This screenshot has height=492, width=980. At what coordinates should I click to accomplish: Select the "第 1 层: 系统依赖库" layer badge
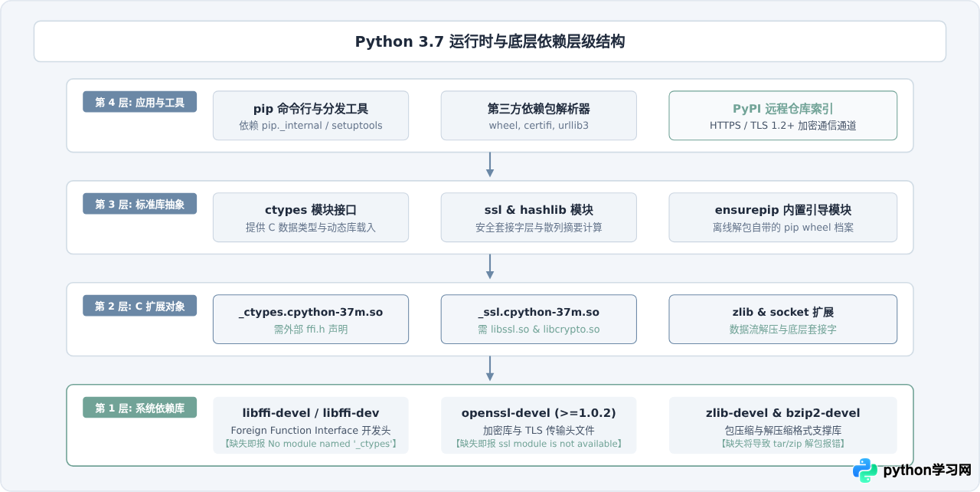[x=140, y=408]
